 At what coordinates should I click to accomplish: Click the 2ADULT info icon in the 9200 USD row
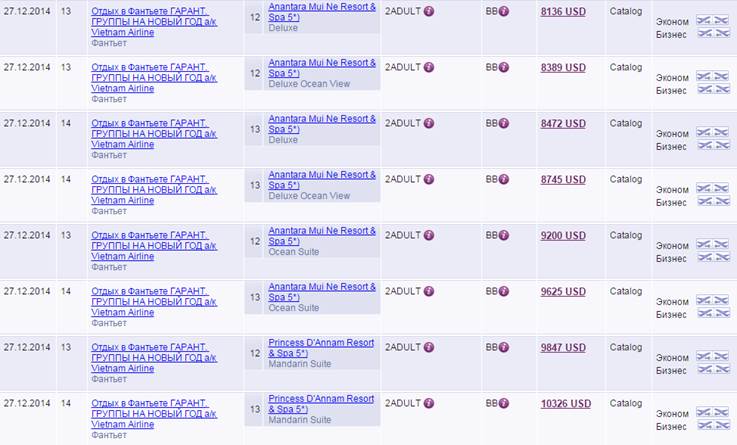pyautogui.click(x=429, y=236)
